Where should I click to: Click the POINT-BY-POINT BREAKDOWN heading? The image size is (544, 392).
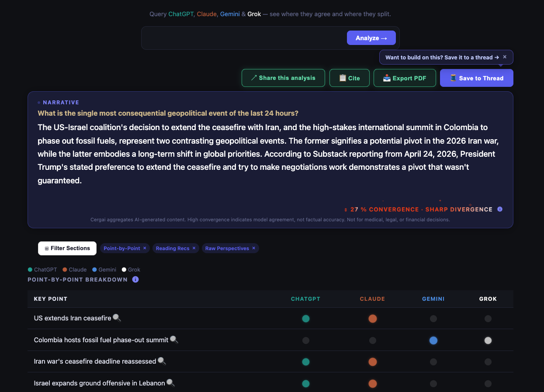click(x=77, y=279)
